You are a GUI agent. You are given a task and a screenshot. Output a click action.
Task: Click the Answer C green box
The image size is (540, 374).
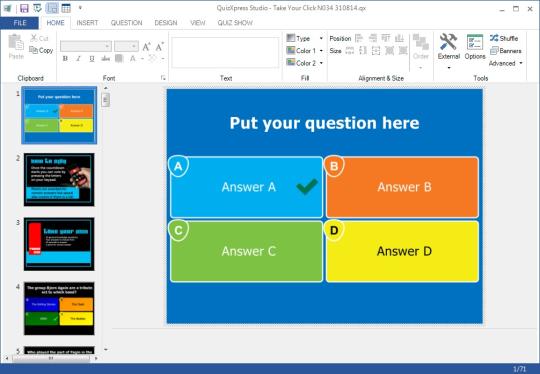247,251
